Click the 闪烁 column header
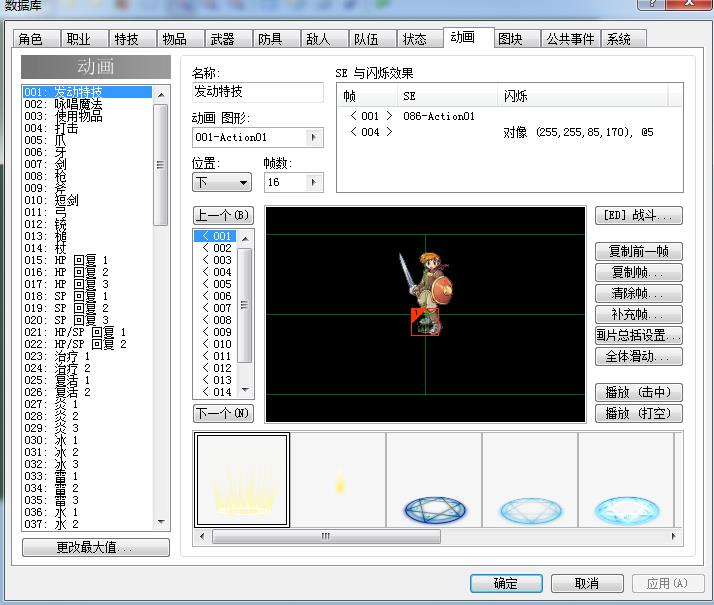This screenshot has width=714, height=605. [582, 96]
